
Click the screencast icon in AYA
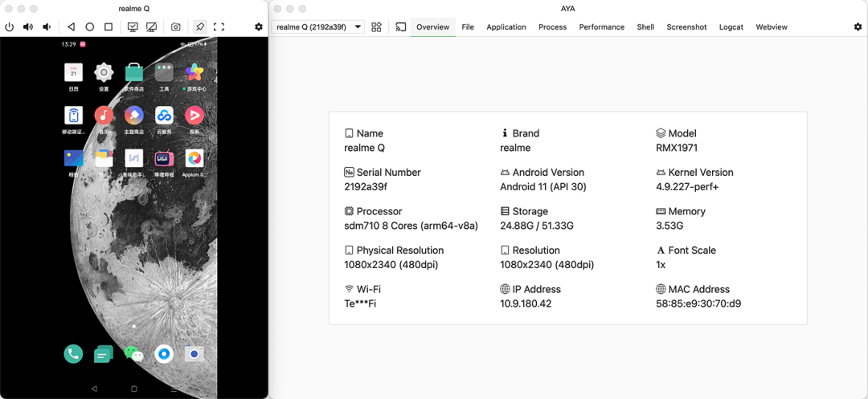click(x=400, y=27)
